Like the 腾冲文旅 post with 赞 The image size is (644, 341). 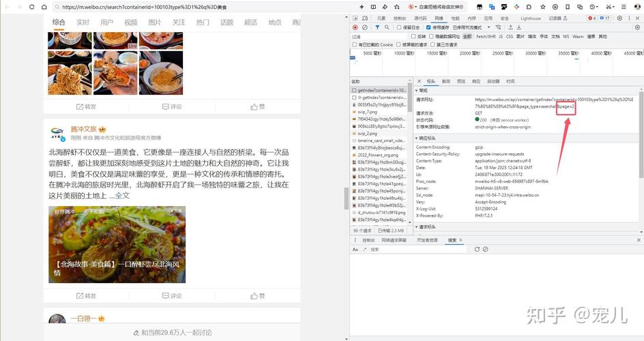(257, 296)
